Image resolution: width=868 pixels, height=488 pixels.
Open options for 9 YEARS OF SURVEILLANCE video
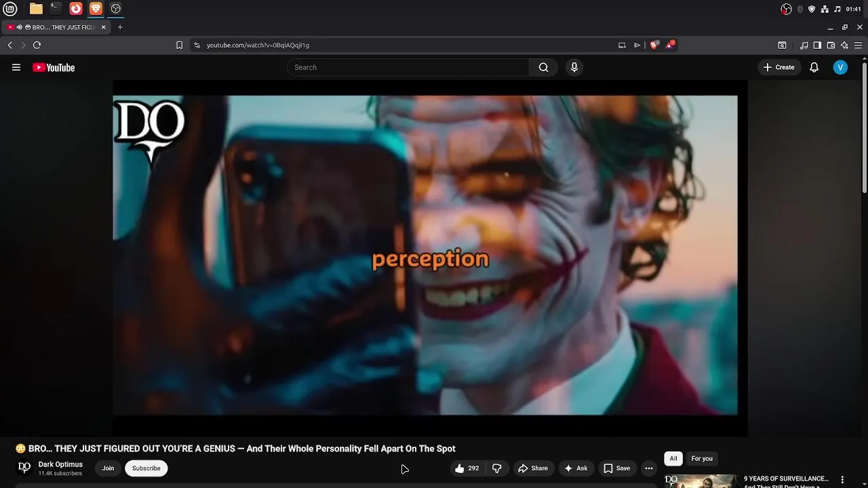pos(843,480)
